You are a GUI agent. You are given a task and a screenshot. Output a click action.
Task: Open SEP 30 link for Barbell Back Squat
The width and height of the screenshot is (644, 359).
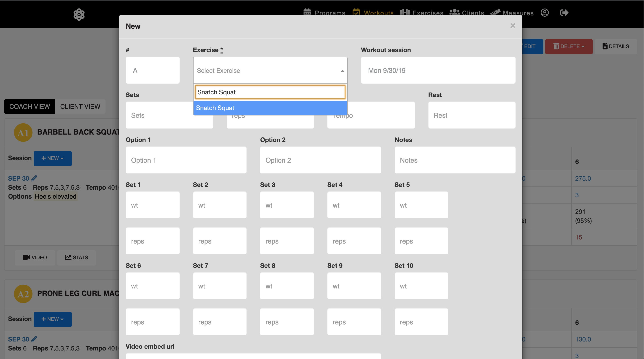(18, 178)
